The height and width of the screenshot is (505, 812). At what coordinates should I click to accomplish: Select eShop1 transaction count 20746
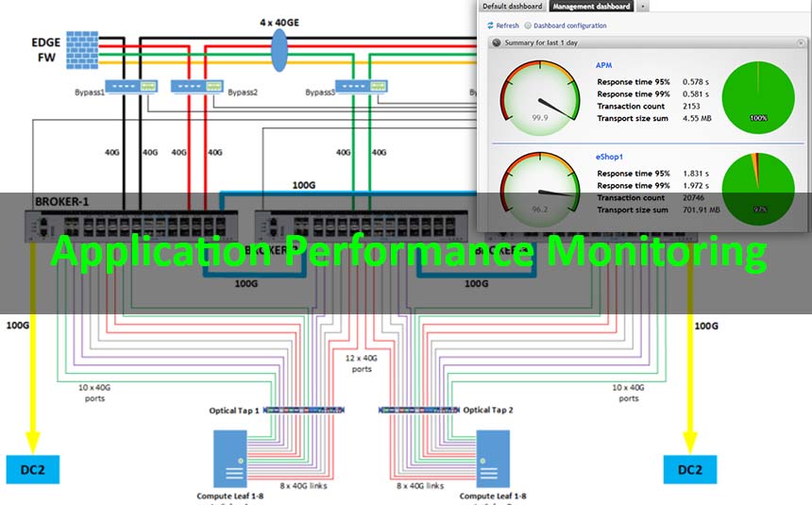click(693, 197)
